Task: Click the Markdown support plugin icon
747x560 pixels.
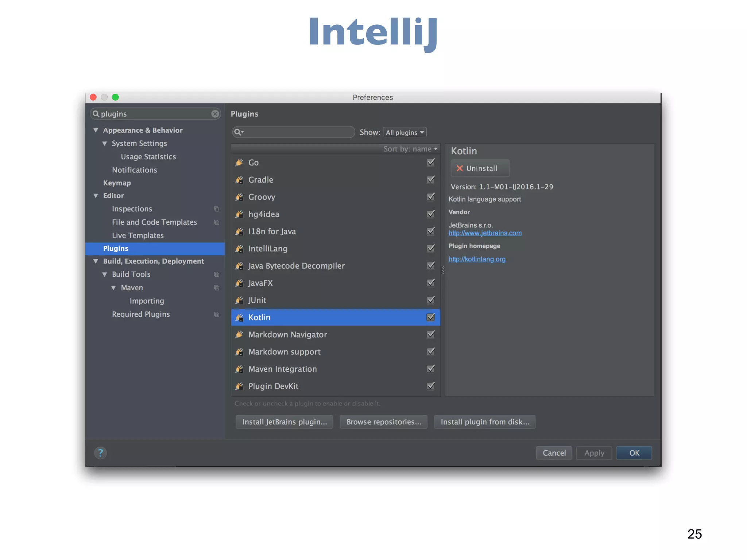Action: [239, 352]
